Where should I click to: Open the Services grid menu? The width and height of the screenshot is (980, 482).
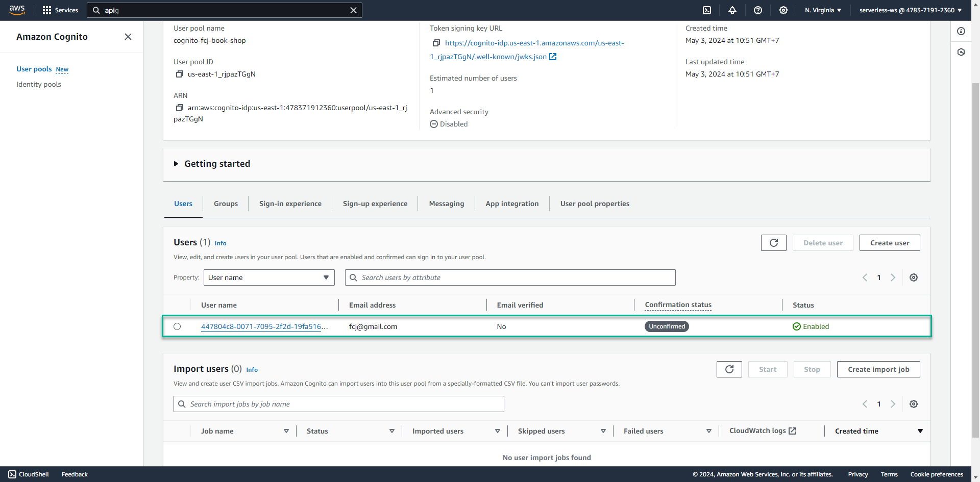tap(60, 10)
